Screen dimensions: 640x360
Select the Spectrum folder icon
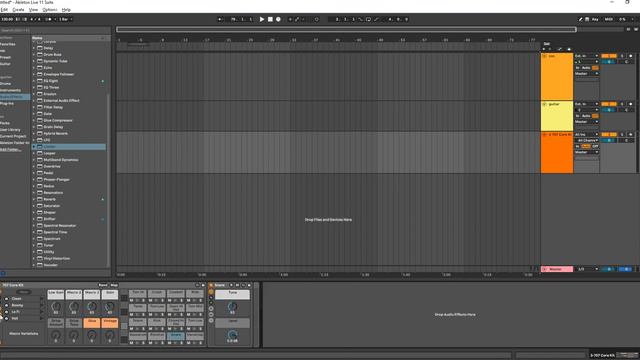pyautogui.click(x=40, y=239)
